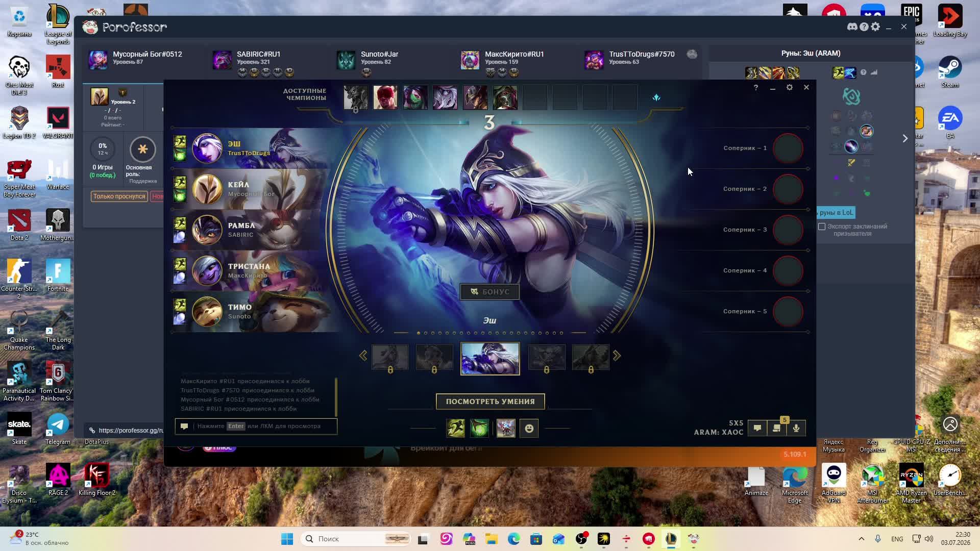Image resolution: width=980 pixels, height=551 pixels.
Task: Click the chat message input field
Action: click(x=256, y=426)
